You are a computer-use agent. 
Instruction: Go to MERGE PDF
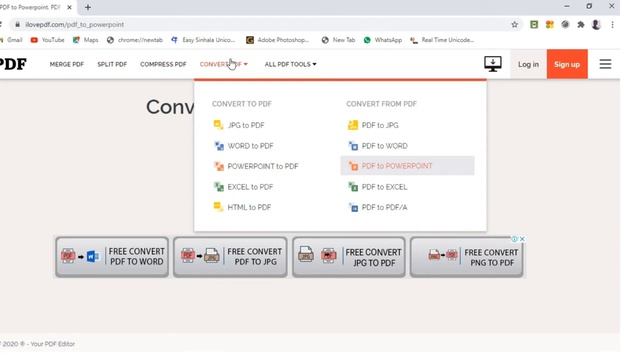click(x=67, y=64)
